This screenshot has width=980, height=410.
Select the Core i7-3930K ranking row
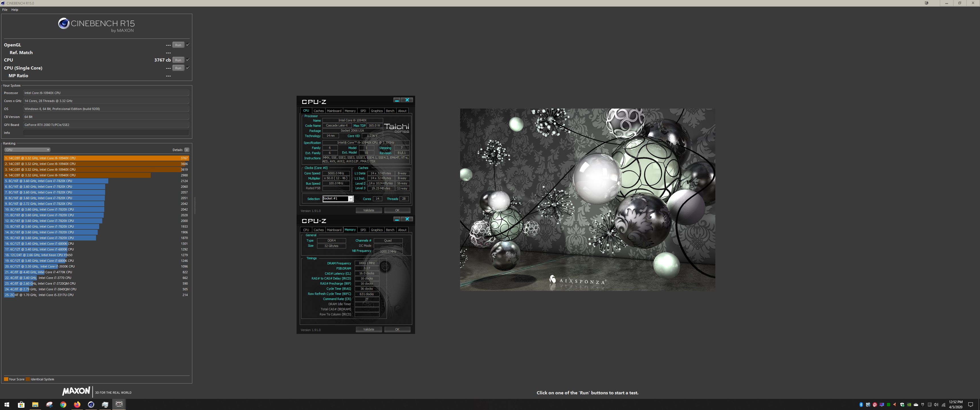pyautogui.click(x=96, y=267)
